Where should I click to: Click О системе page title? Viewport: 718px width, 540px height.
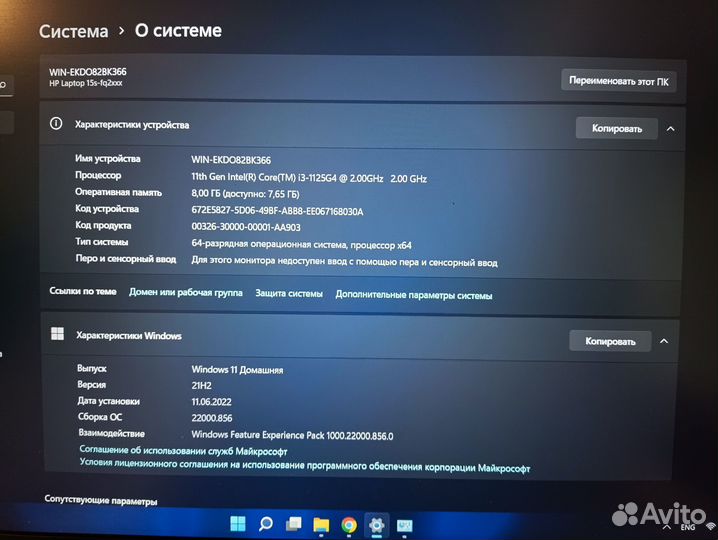[178, 31]
